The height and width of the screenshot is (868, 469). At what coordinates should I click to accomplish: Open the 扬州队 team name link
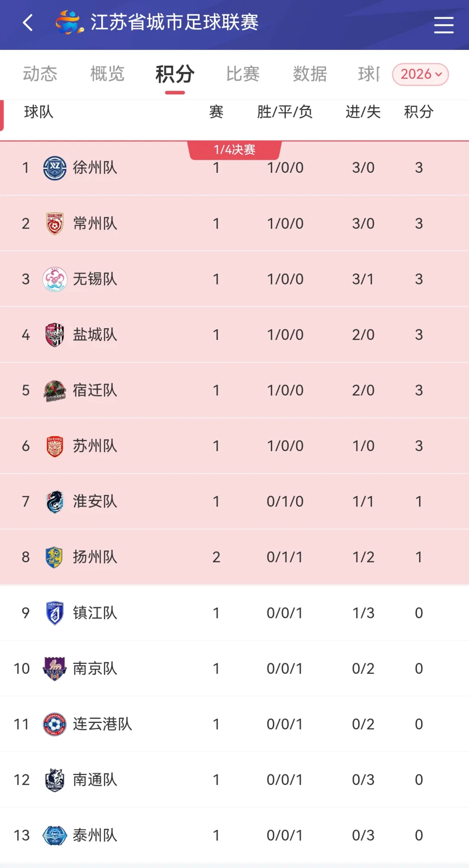pyautogui.click(x=95, y=557)
